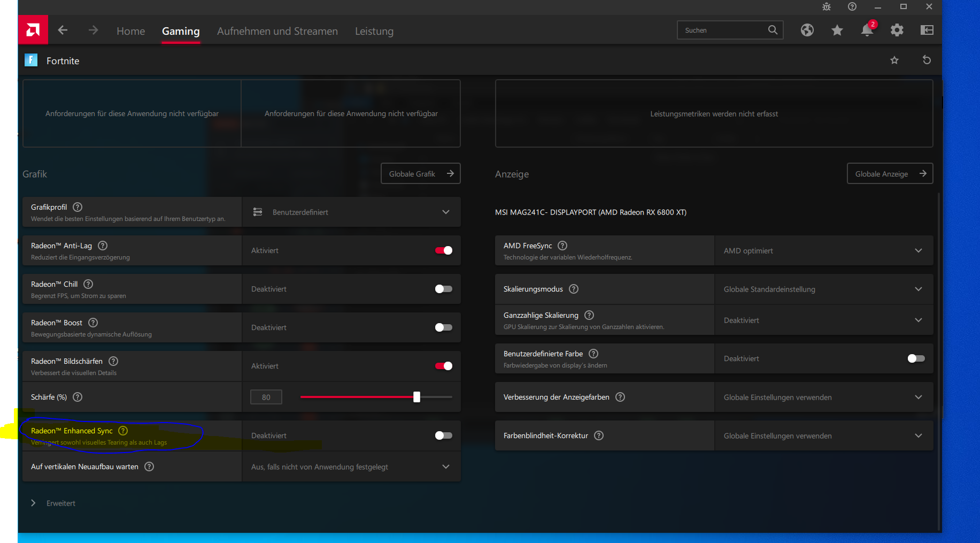Enable Radeon Enhanced Sync toggle
This screenshot has width=980, height=543.
click(x=444, y=435)
